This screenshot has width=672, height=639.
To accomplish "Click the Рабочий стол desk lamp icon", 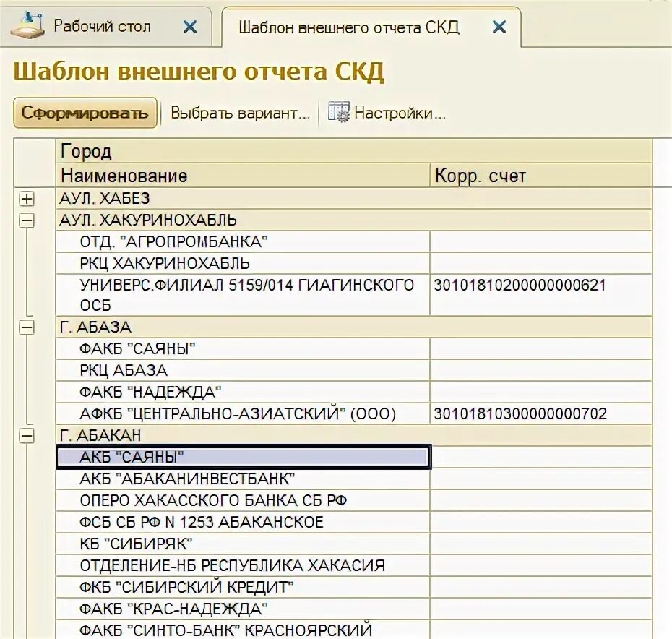I will click(x=28, y=26).
